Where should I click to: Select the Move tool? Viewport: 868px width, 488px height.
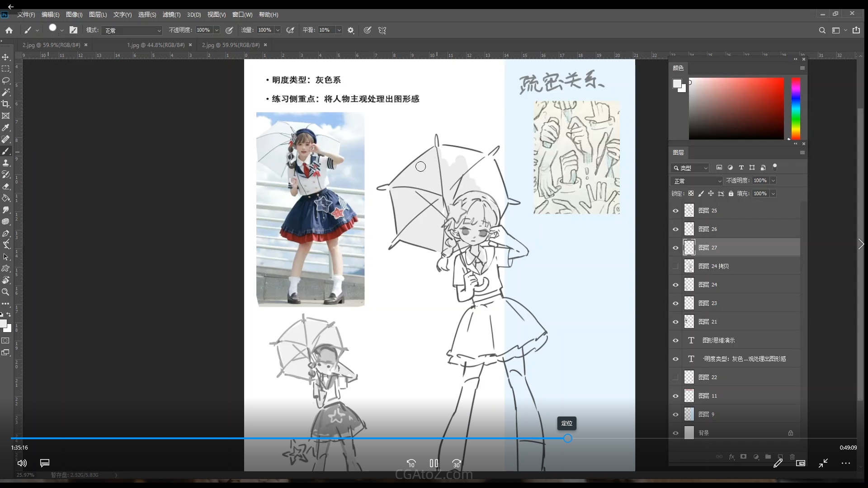click(6, 57)
